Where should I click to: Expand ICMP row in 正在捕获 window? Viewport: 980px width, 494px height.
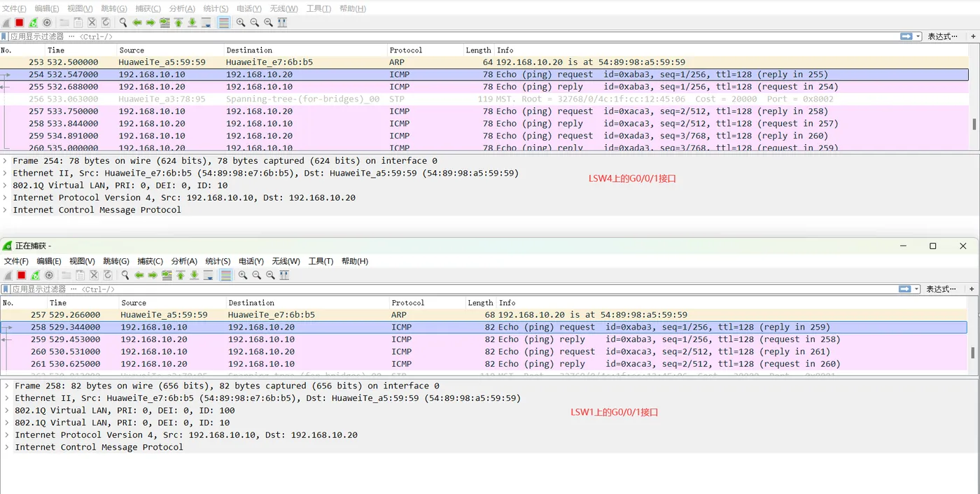coord(7,447)
